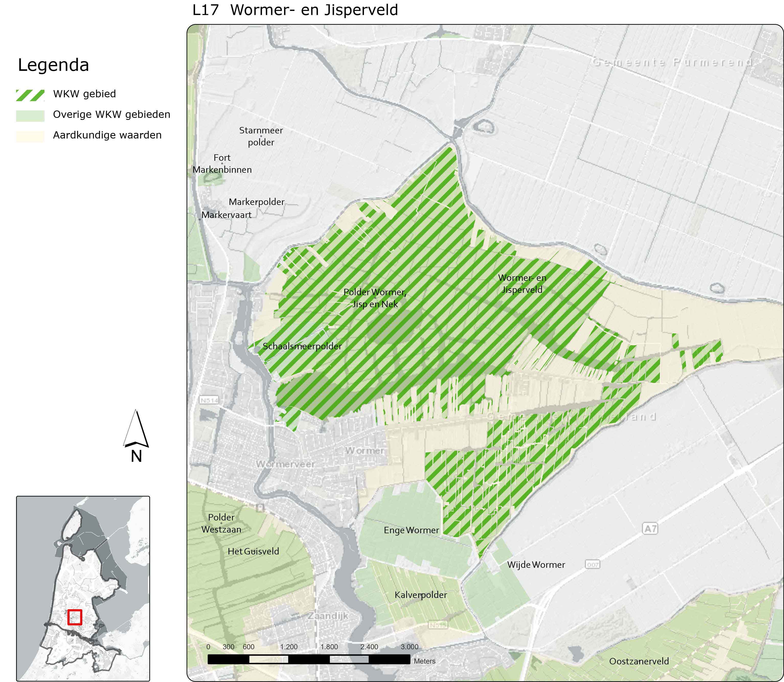Click the 007 road number marker
Image resolution: width=784 pixels, height=682 pixels.
tap(592, 564)
